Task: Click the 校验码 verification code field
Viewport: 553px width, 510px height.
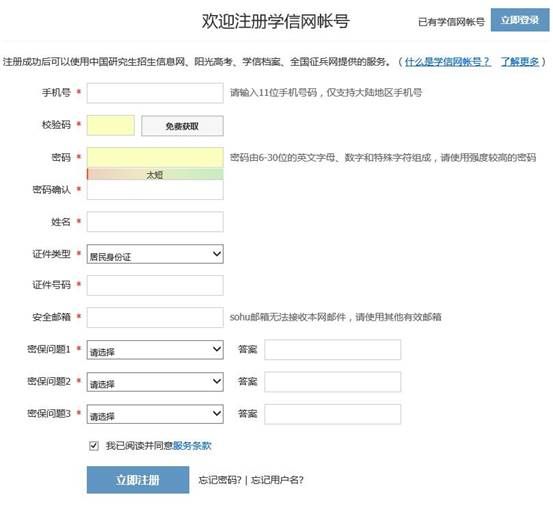Action: coord(111,125)
